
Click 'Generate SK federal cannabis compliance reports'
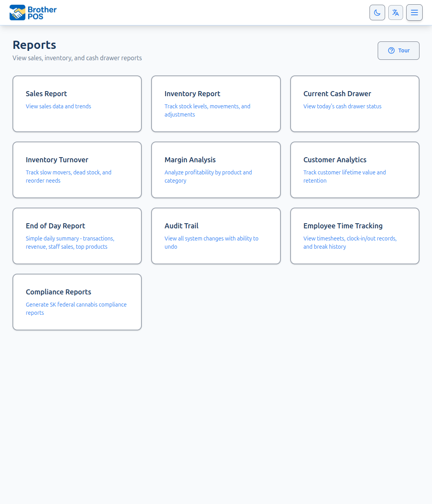coord(76,308)
